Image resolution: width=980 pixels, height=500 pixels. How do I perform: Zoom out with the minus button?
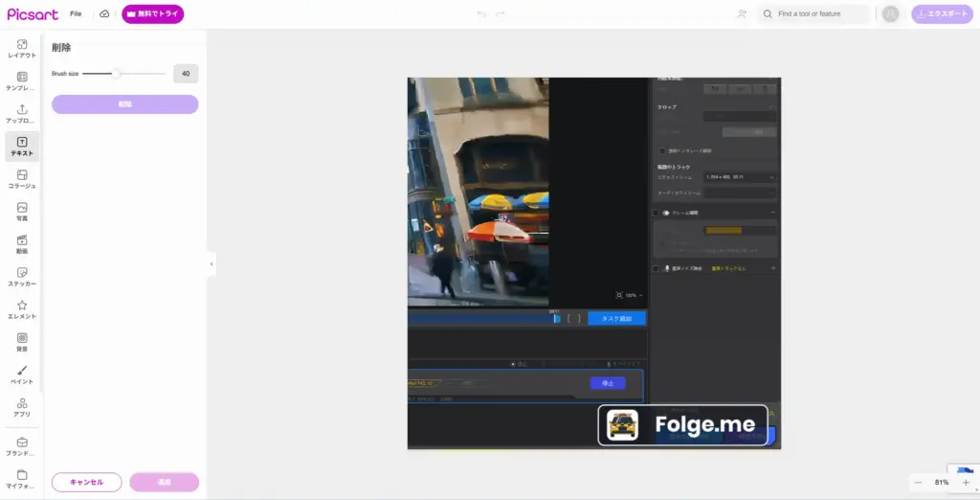coord(918,483)
